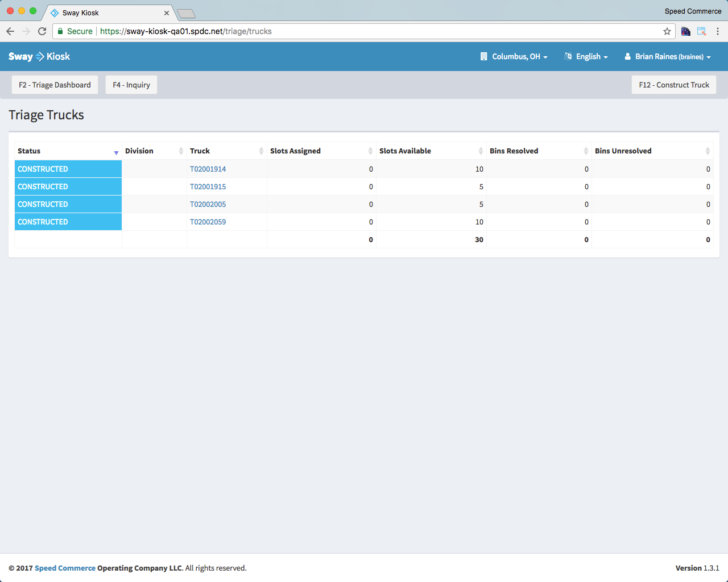Bookmark page with the star icon

coord(667,31)
